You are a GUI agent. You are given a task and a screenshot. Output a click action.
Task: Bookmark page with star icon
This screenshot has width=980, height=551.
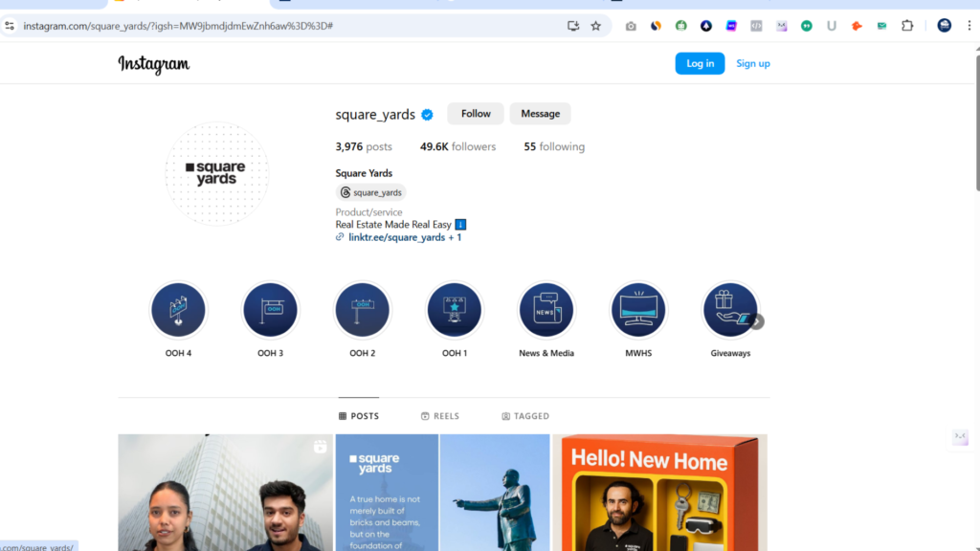tap(596, 26)
